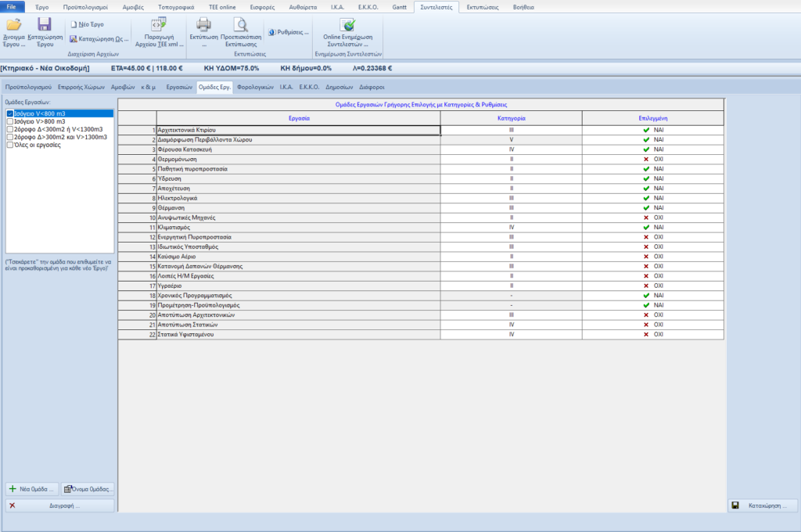Click Καταχώρηση button at bottom right
The width and height of the screenshot is (801, 532).
coord(763,505)
